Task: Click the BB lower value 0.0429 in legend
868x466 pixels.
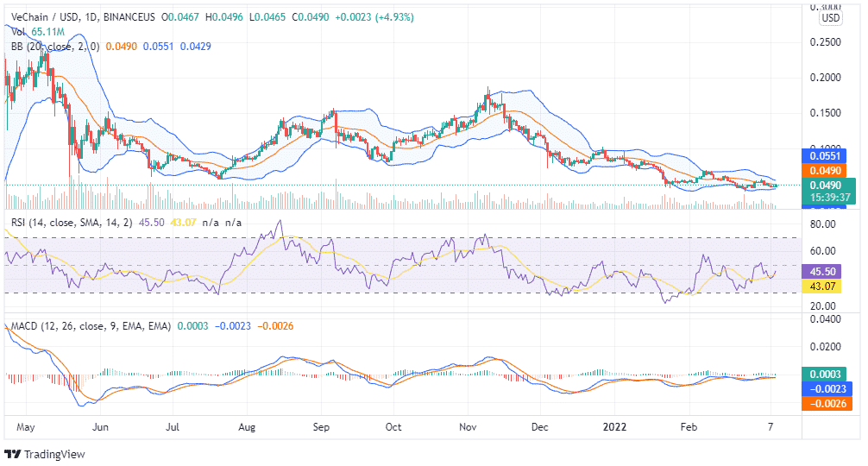Action: [195, 47]
